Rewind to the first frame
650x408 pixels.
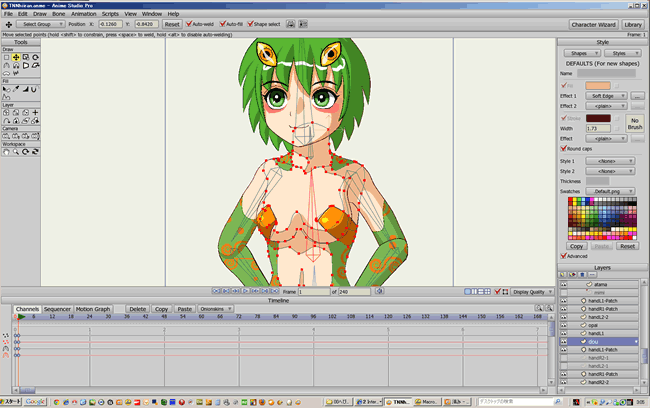click(216, 291)
